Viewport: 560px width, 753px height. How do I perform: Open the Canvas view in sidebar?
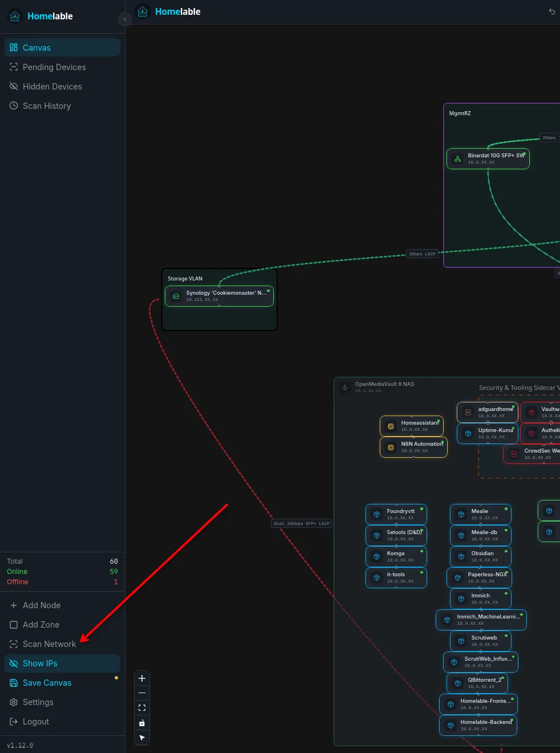[62, 47]
